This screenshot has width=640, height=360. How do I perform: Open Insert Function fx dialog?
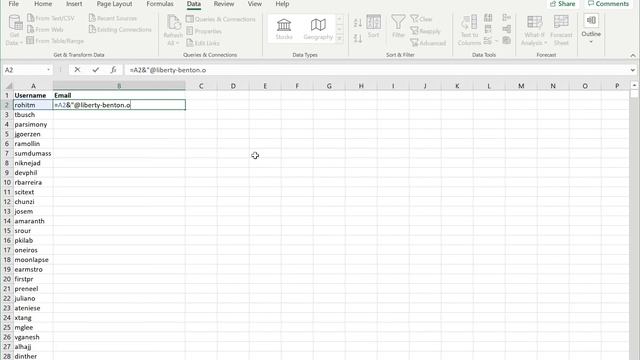coord(113,70)
